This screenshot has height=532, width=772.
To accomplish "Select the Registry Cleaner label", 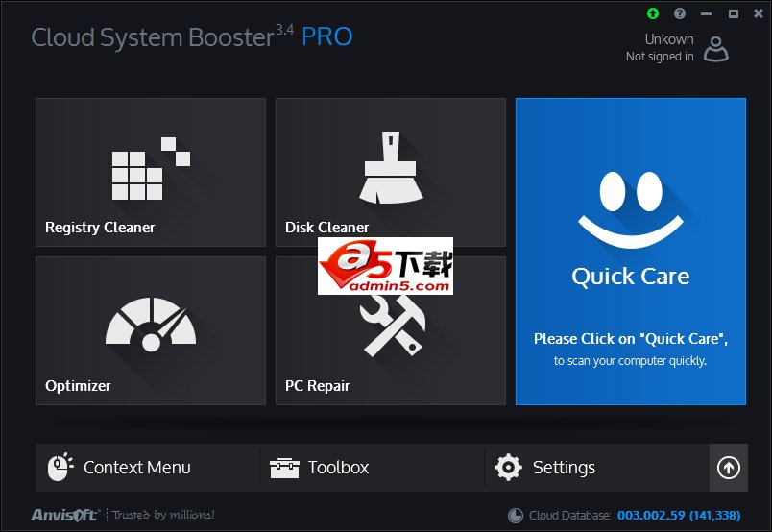I will [x=100, y=228].
